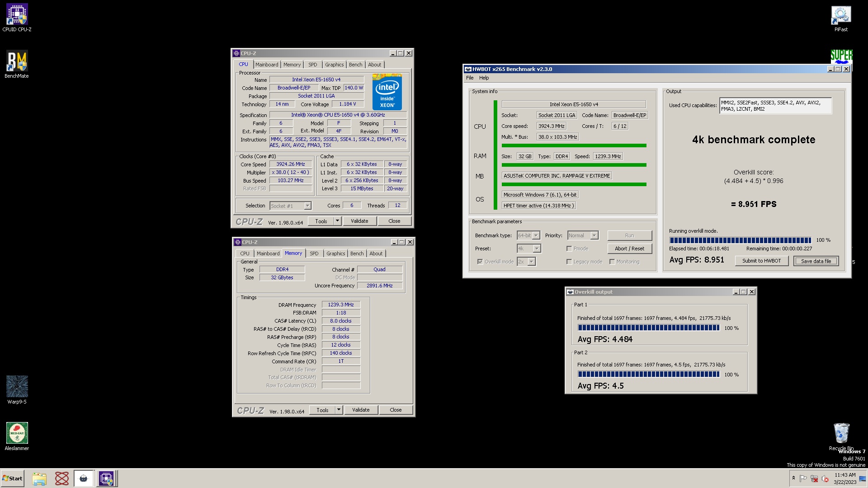This screenshot has height=488, width=868.
Task: Toggle the Legacy mode checkbox
Action: (569, 262)
